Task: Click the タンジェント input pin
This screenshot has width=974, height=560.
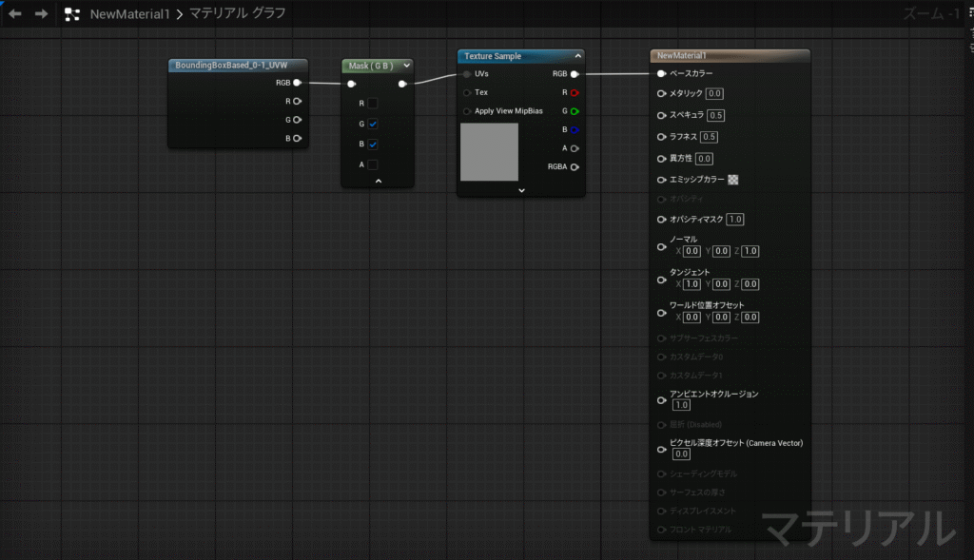Action: tap(662, 280)
